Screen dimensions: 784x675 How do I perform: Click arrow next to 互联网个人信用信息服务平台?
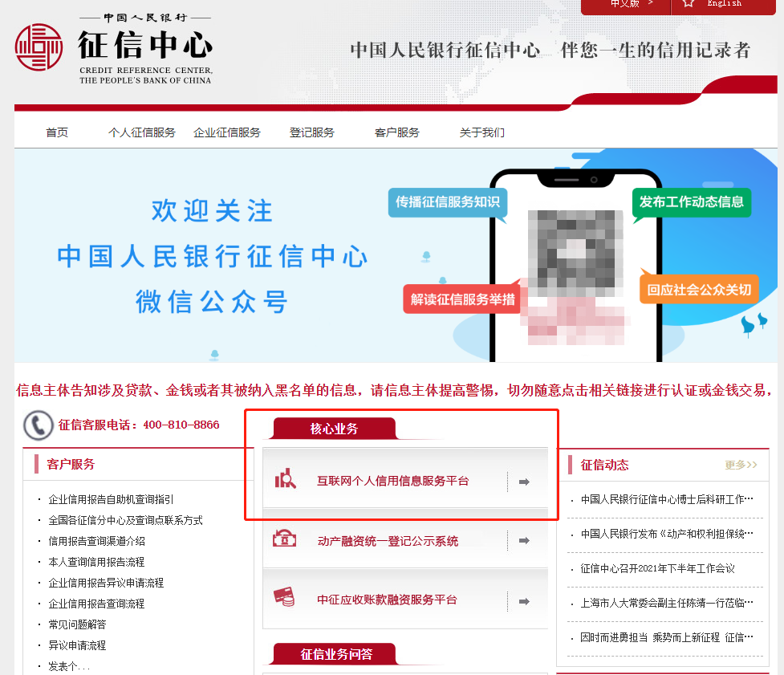tap(524, 482)
